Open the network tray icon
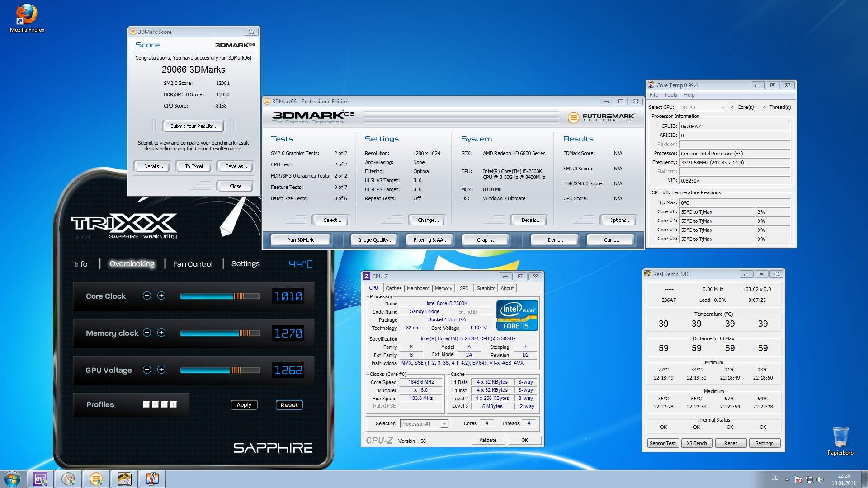The width and height of the screenshot is (868, 488). click(809, 479)
